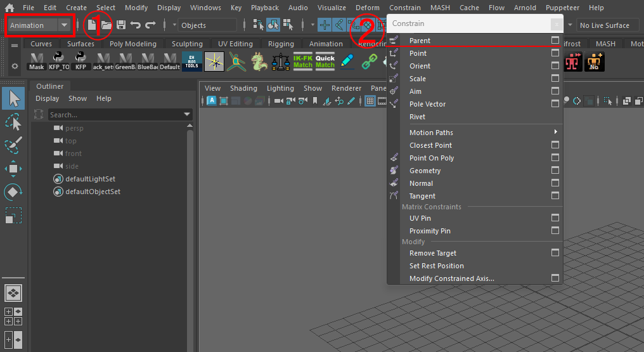Select defaultLightSet in the Outliner
Screen dimensions: 644x352
coord(90,179)
